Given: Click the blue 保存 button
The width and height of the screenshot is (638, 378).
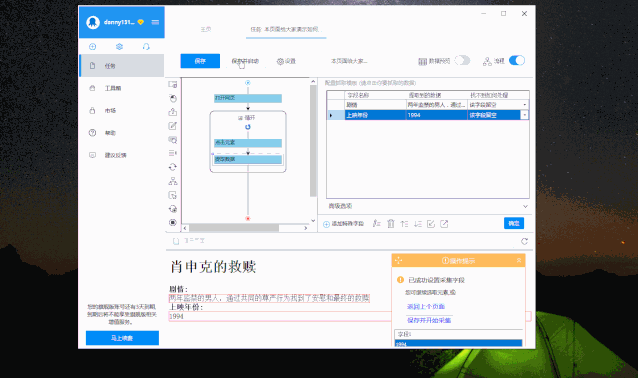Looking at the screenshot, I should (x=200, y=61).
